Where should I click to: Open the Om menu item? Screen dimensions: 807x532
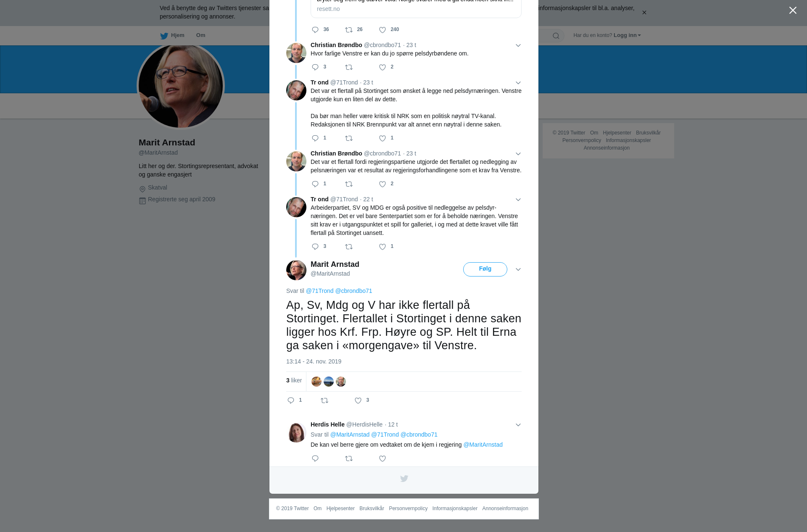[x=201, y=35]
